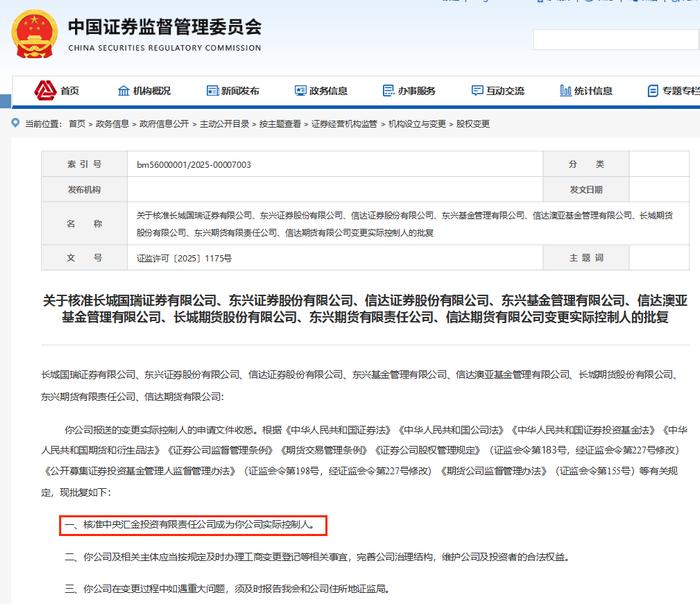Open the 互动交流 navigation menu
The height and width of the screenshot is (604, 700).
coord(505,91)
